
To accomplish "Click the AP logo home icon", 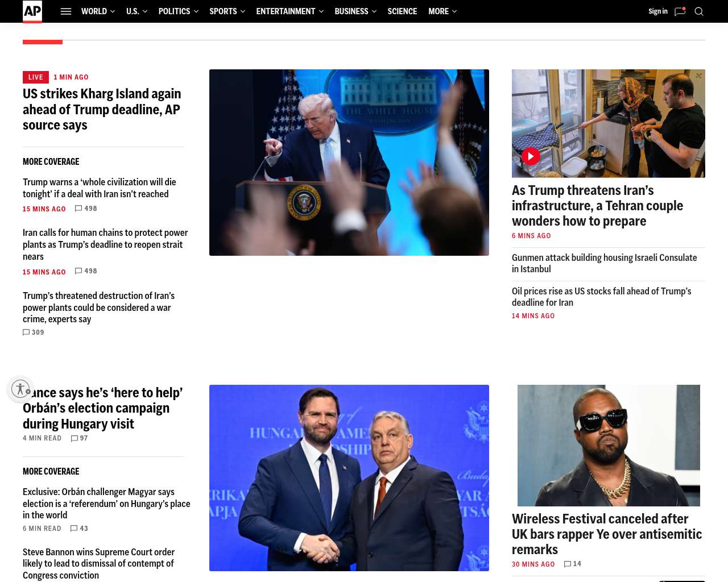I will click(32, 11).
